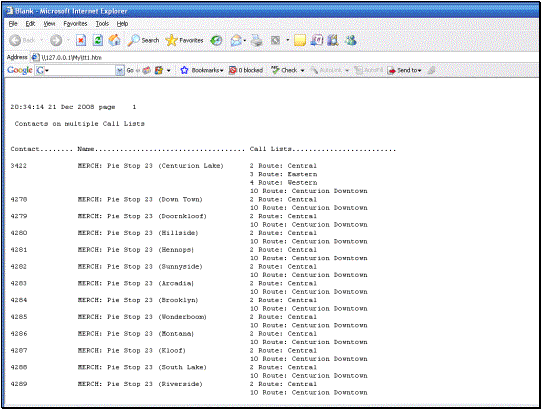Screen dimensions: 541x409
Task: Click the toolbar icon left of Messenger
Action: click(333, 40)
